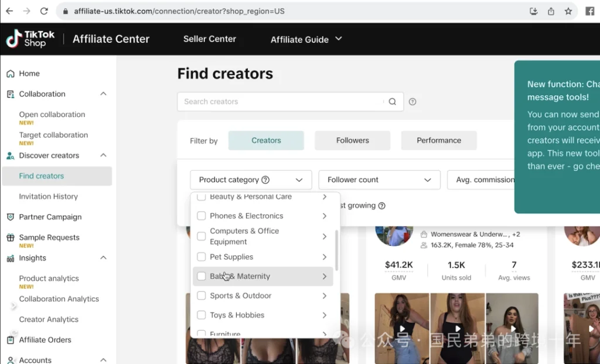Click the help icon beside search bar
The width and height of the screenshot is (600, 364).
[412, 102]
